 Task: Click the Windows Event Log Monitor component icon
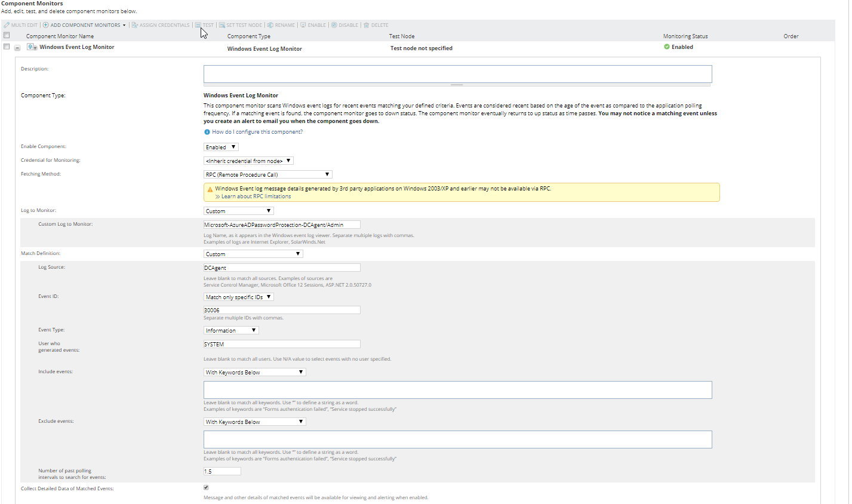coord(32,47)
